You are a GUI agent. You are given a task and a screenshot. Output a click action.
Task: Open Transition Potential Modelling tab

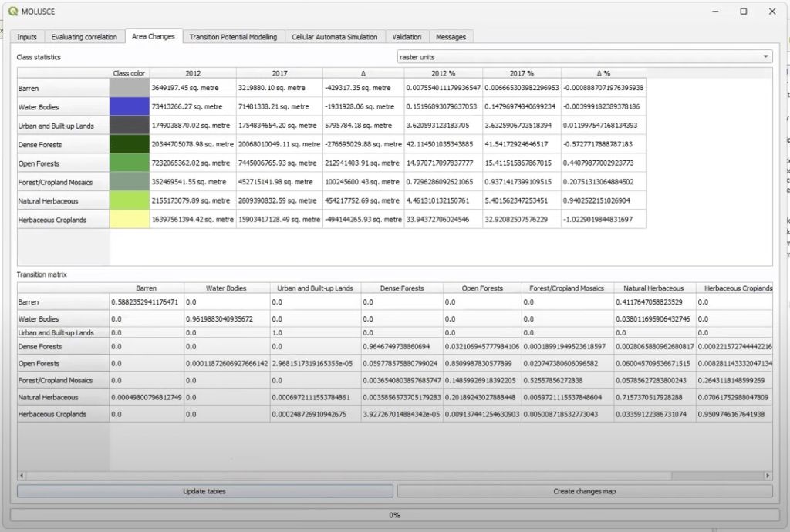coord(233,37)
